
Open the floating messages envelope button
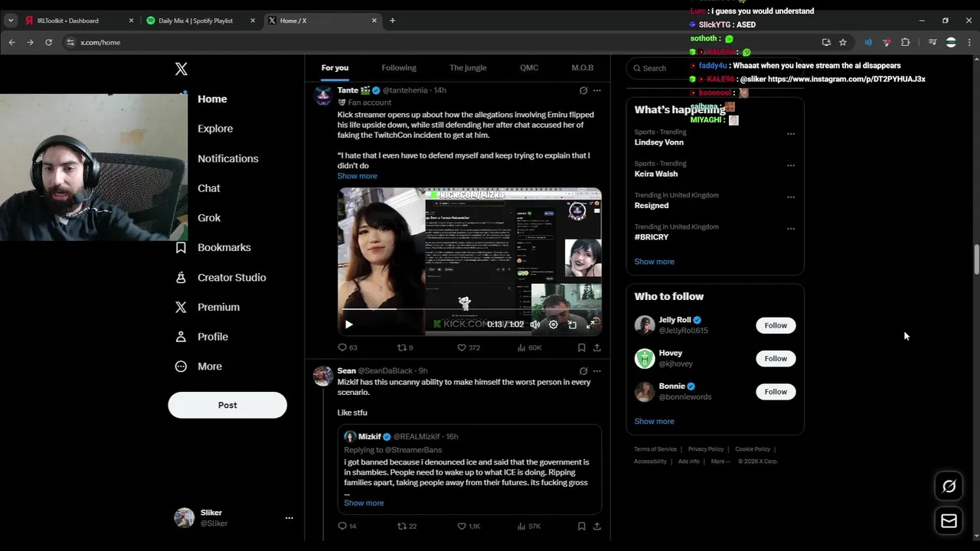point(949,521)
